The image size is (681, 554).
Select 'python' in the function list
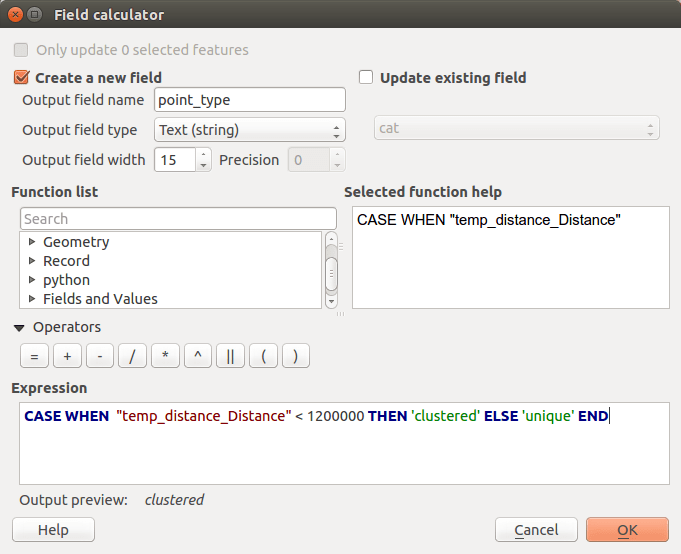coord(66,280)
